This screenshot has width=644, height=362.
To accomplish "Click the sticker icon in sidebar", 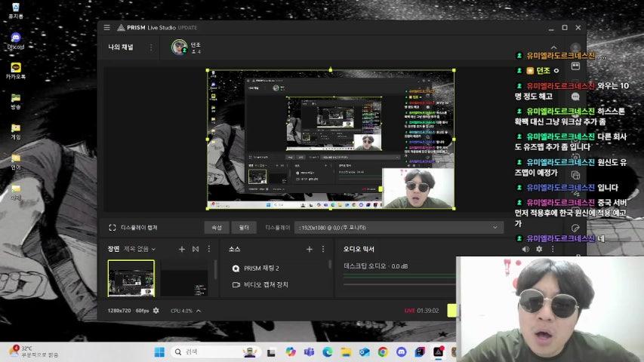I will coord(575,228).
